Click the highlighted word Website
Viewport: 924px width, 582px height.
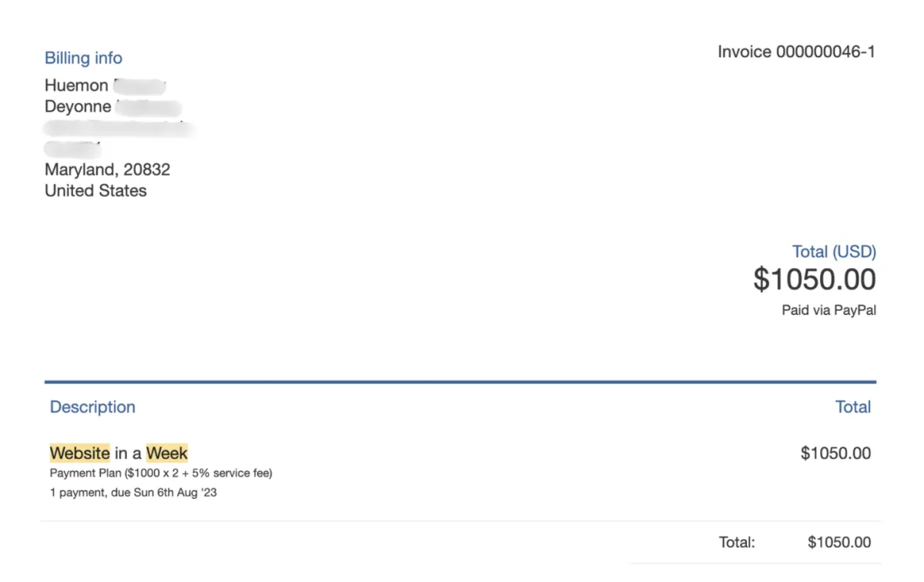click(x=79, y=453)
